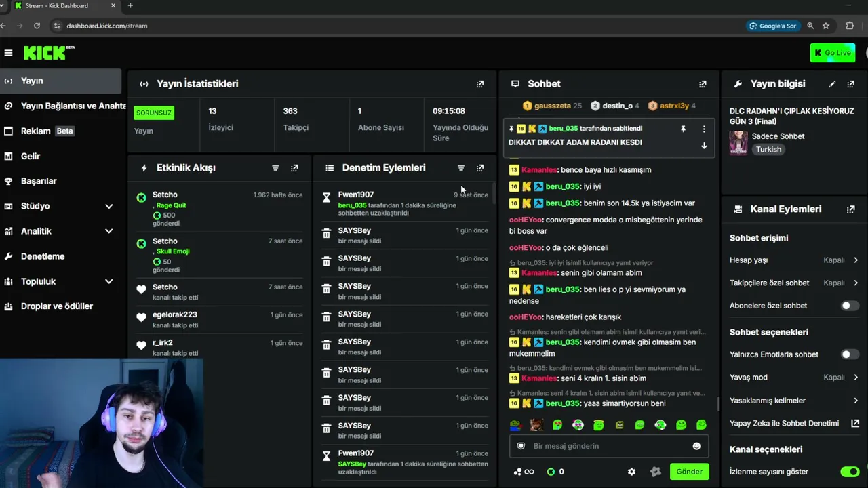Reload the dashboard page
The height and width of the screenshot is (488, 868).
(x=37, y=26)
